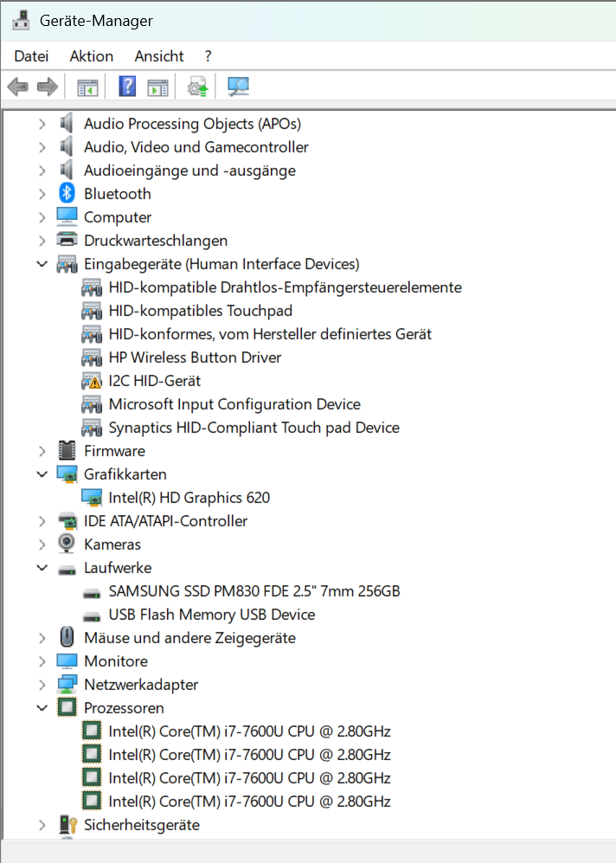Click the Prozessoren CPU icon
The width and height of the screenshot is (616, 863).
click(67, 707)
